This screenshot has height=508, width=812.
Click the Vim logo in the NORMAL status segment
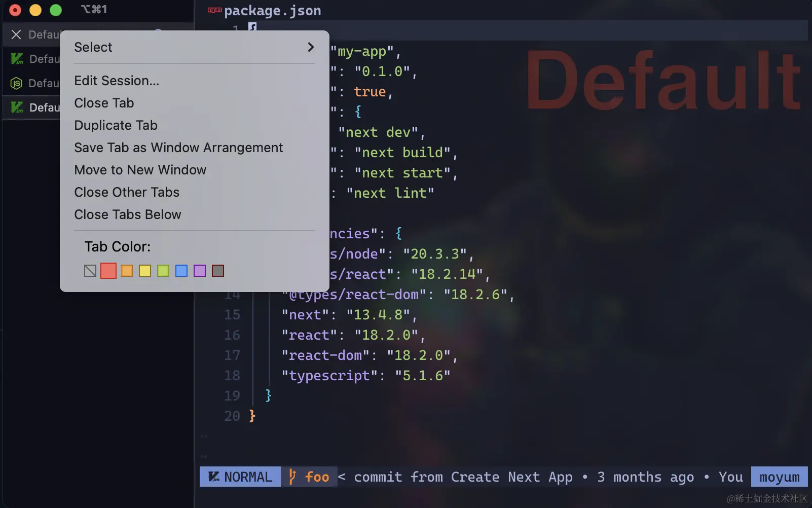pyautogui.click(x=214, y=477)
